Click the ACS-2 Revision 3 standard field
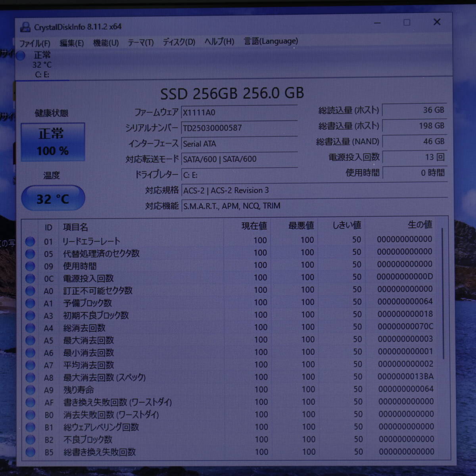This screenshot has width=476, height=476. click(315, 190)
